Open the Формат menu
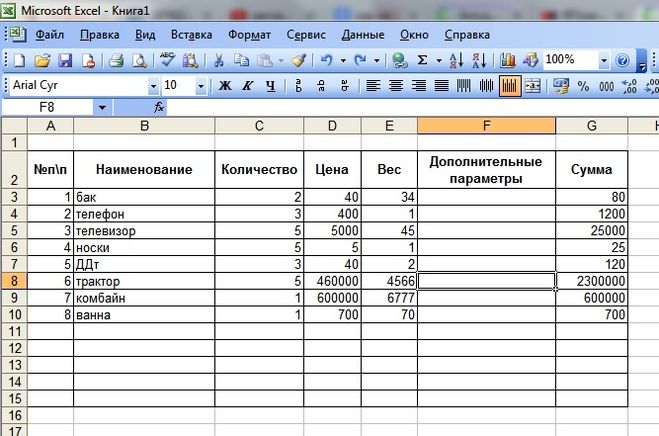Viewport: 659px width, 436px height. (249, 34)
